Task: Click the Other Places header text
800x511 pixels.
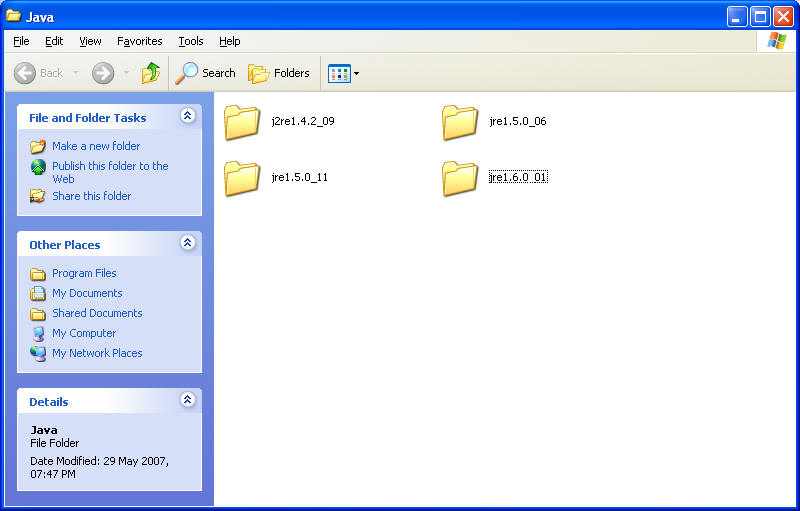Action: pos(65,245)
